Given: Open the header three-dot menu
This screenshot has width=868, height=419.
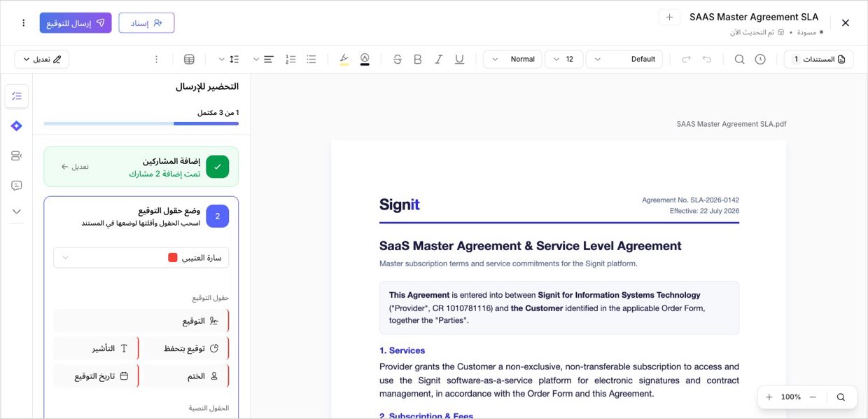Looking at the screenshot, I should pos(23,23).
